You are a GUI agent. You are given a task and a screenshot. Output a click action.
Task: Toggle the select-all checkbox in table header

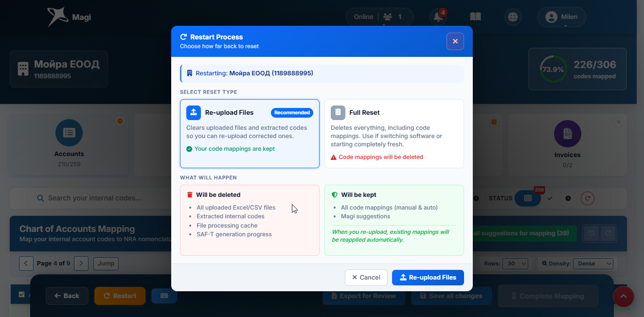point(21,294)
